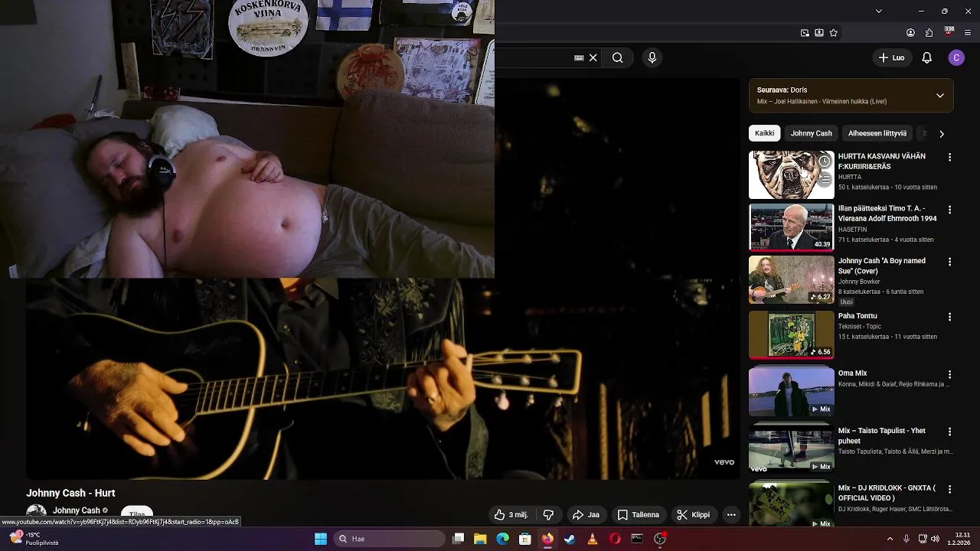Image resolution: width=980 pixels, height=551 pixels.
Task: Open Paha Tonttu thumbnail
Action: point(791,334)
